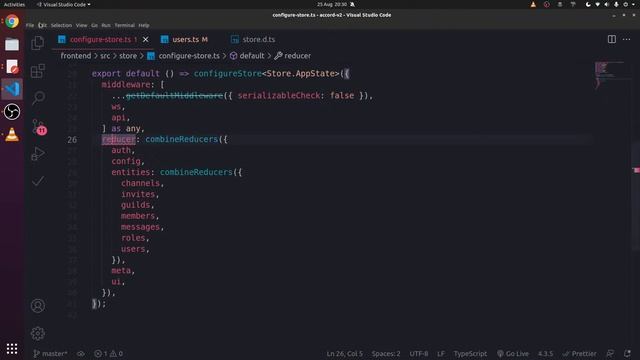Change the LF end-of-line sequence
The image size is (640, 360).
coord(441,354)
